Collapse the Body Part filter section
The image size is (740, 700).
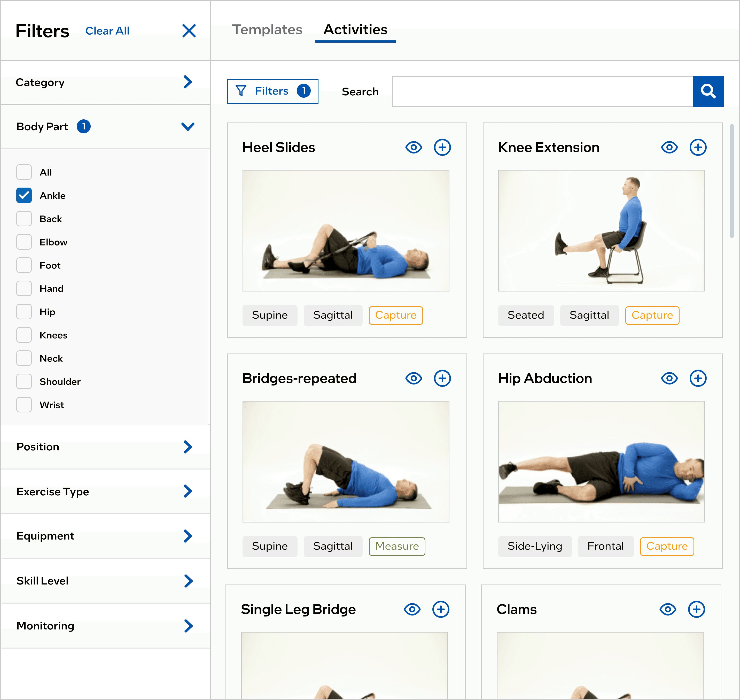coord(188,127)
